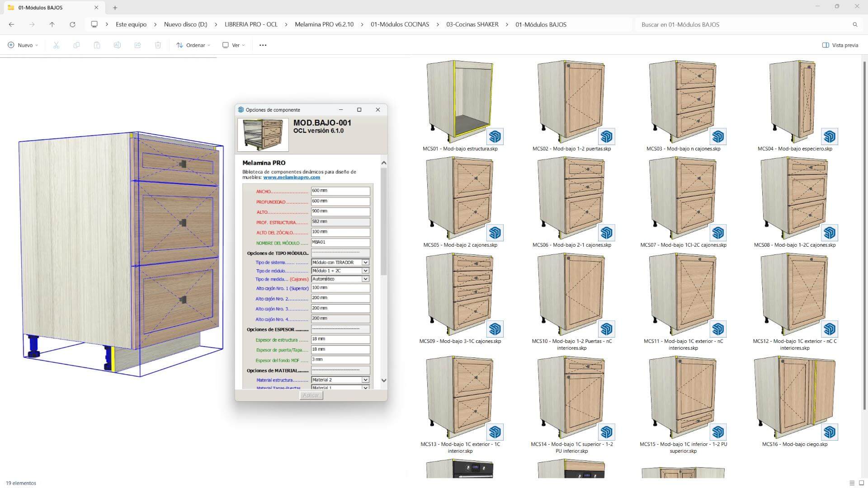Viewport: 868px width, 488px height.
Task: Select file MCS05 - Mod-bajo 2 cajones.skp
Action: (460, 202)
